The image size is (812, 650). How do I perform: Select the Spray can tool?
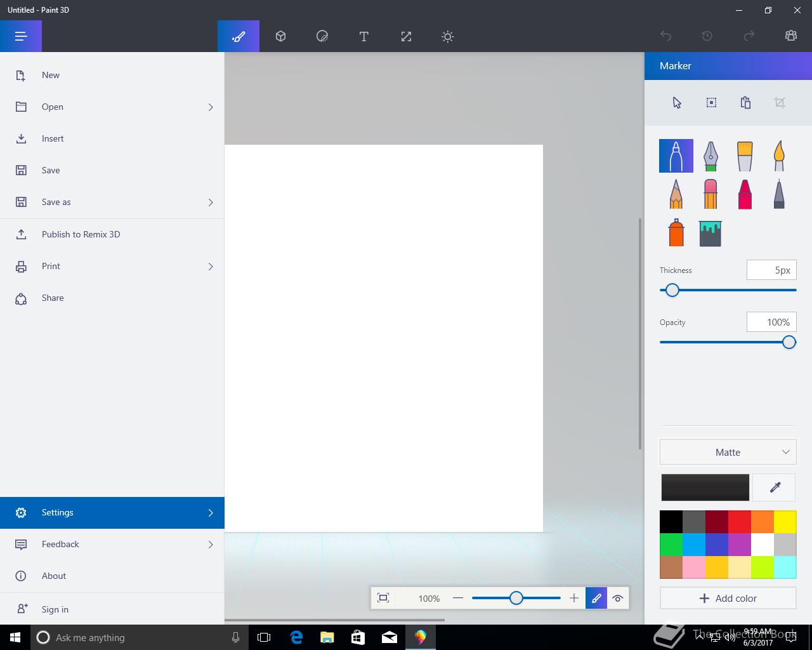click(x=676, y=233)
